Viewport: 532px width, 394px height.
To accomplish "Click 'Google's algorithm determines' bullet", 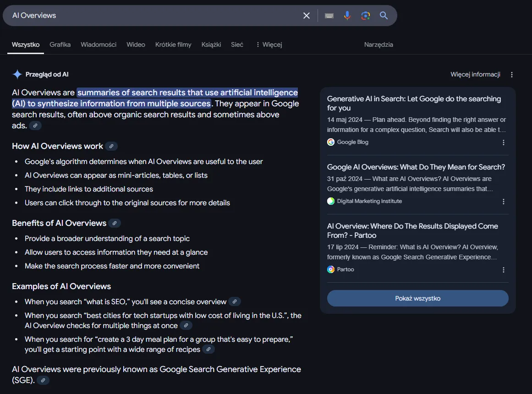I will [x=144, y=162].
